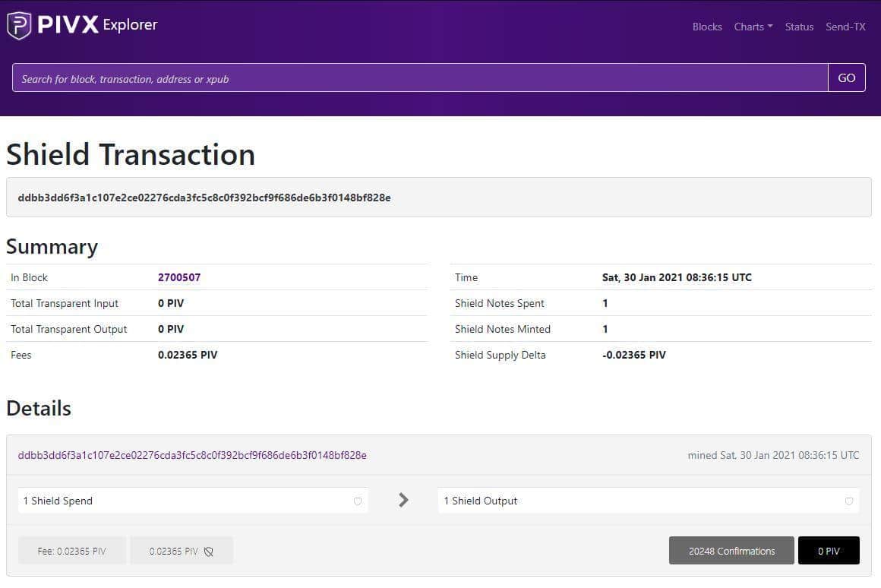This screenshot has height=588, width=881.
Task: Click the Fees value 0.02365 PIV
Action: pyautogui.click(x=188, y=355)
